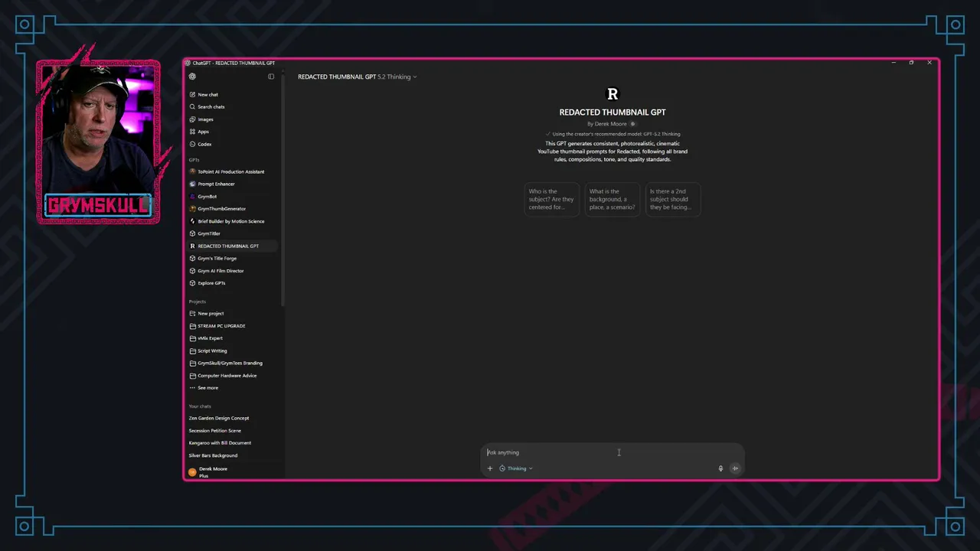Image resolution: width=980 pixels, height=551 pixels.
Task: Expand projects list with See more
Action: pos(232,388)
